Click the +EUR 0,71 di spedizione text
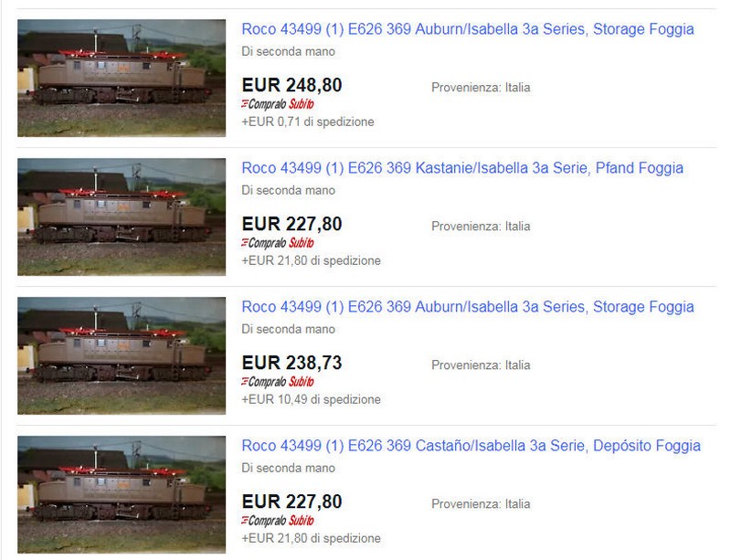 [x=307, y=122]
